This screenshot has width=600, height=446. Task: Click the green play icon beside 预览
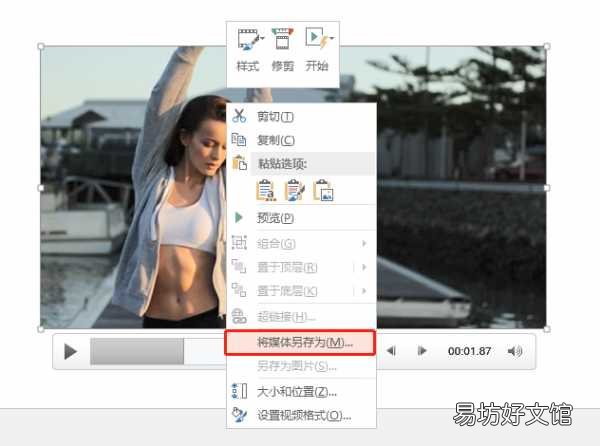click(239, 218)
